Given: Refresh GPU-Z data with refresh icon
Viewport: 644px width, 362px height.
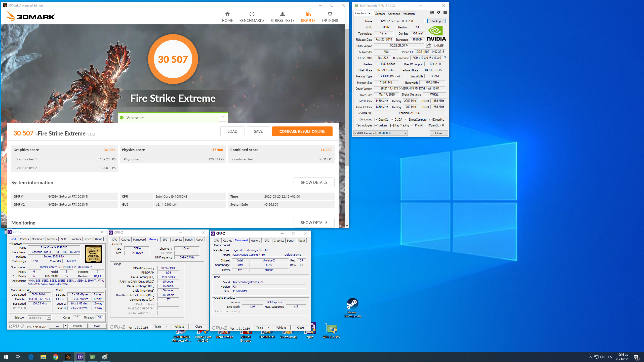Looking at the screenshot, I should click(x=438, y=12).
